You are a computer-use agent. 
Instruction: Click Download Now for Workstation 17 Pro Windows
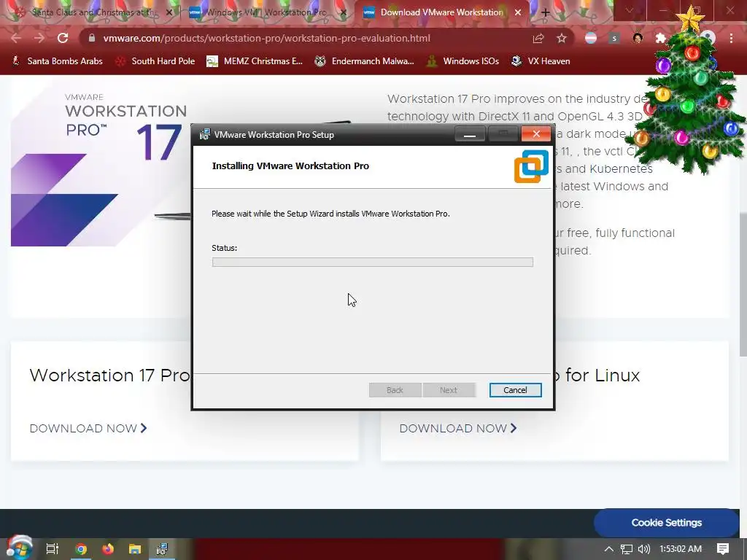click(88, 428)
